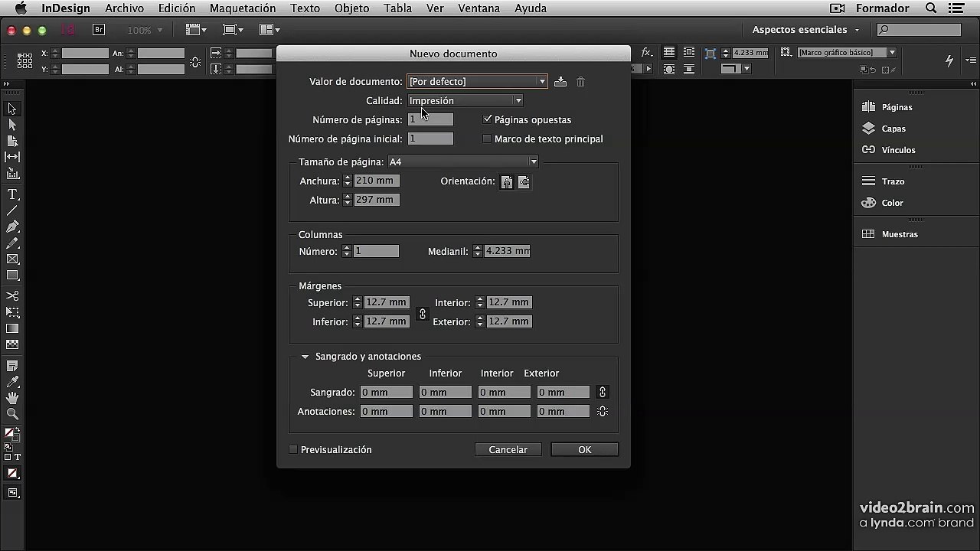Screen dimensions: 980x551
Task: Choose portrait orientation icon
Action: 506,182
